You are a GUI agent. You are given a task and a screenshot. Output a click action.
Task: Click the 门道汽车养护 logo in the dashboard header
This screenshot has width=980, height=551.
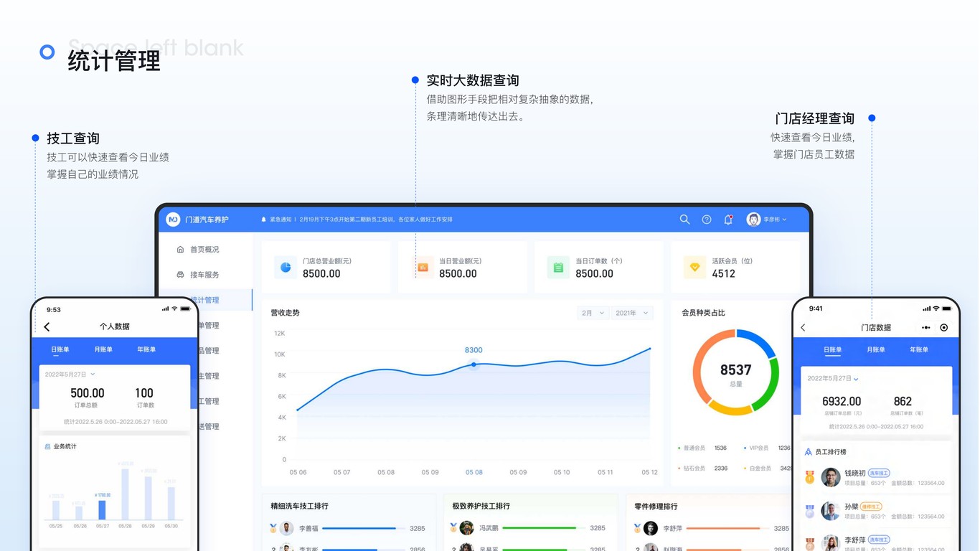[x=173, y=220]
